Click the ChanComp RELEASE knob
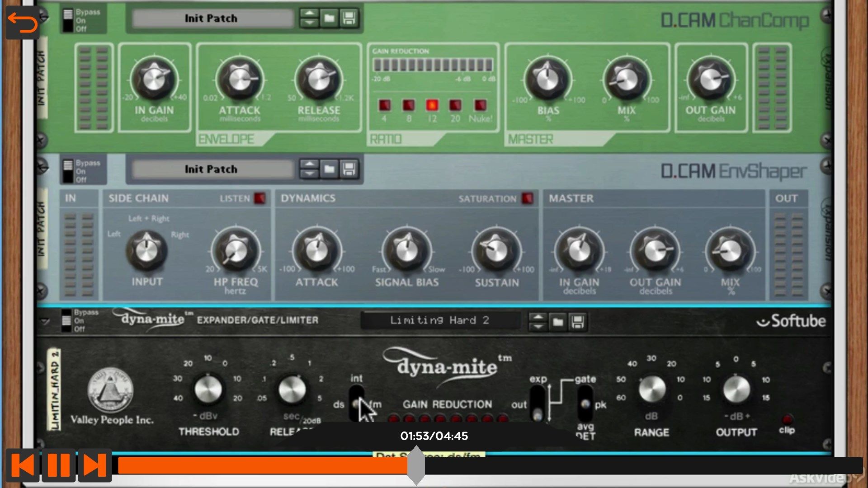Viewport: 868px width, 488px height. point(318,80)
